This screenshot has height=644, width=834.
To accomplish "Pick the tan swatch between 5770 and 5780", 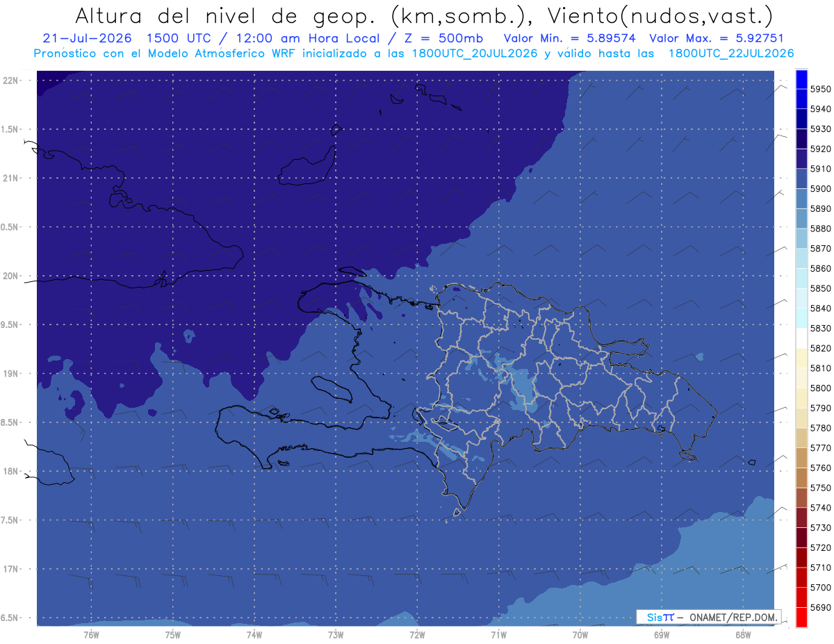I will 801,438.
